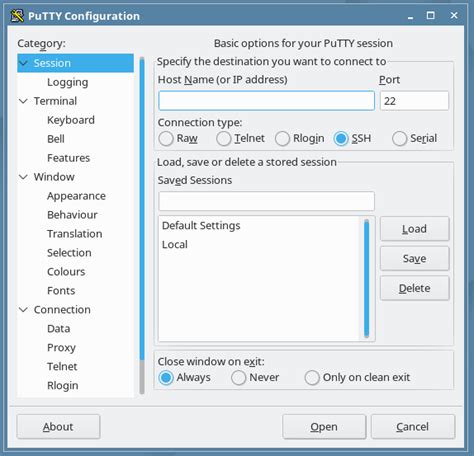Viewport: 474px width, 456px height.
Task: Close the PuTTY Configuration window
Action: [454, 16]
